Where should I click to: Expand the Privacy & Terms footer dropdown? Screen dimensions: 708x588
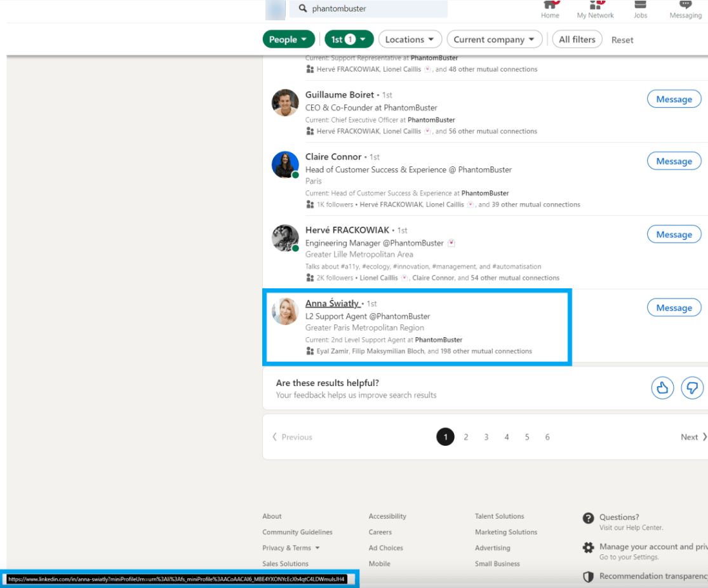pyautogui.click(x=291, y=548)
